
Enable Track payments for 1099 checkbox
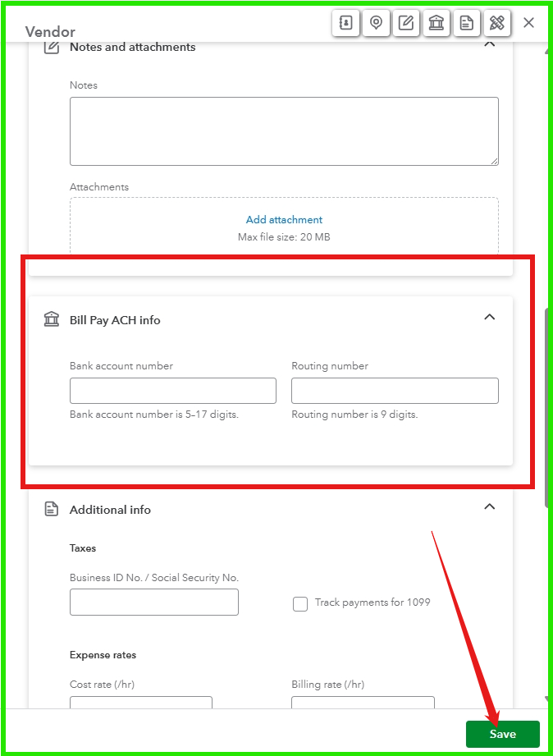pyautogui.click(x=299, y=604)
